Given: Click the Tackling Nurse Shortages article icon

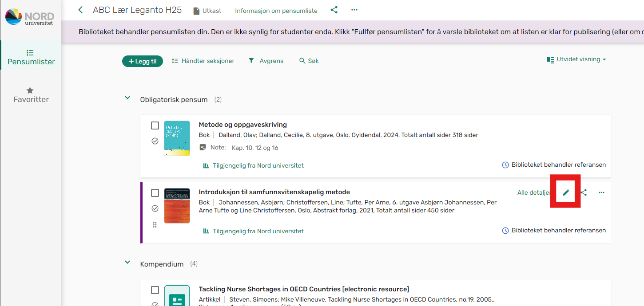Looking at the screenshot, I should click(177, 296).
